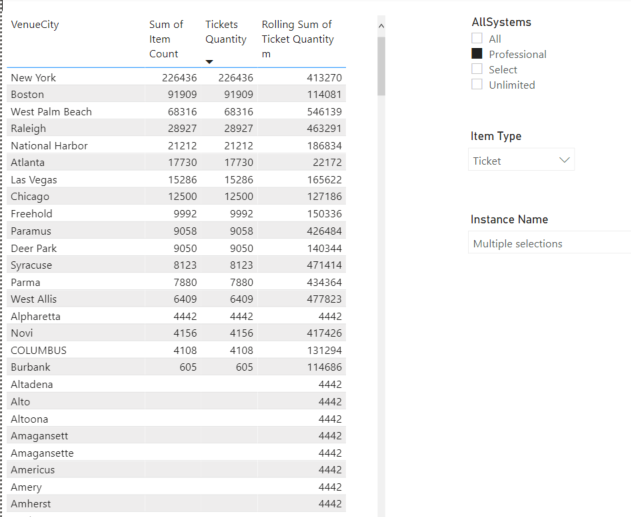This screenshot has width=631, height=517.
Task: Click the sort arrow under Tickets Quantity
Action: [x=209, y=62]
